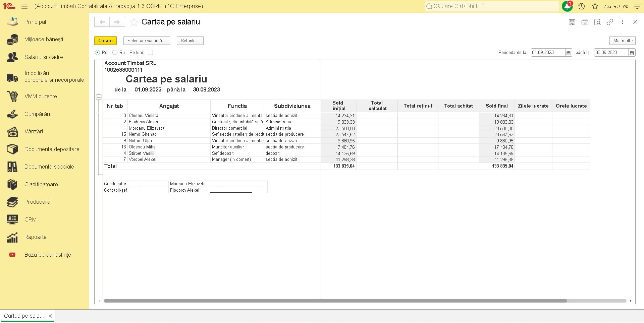Select the Ro language radio button
644x323 pixels.
coord(98,53)
